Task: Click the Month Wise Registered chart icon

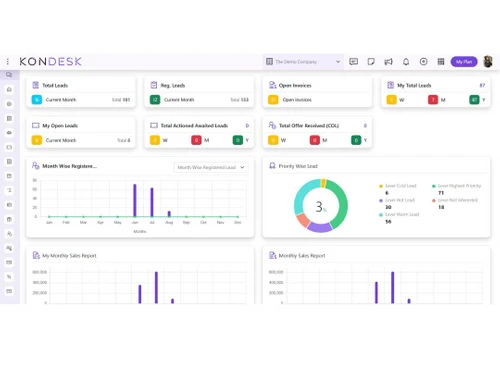Action: (35, 166)
